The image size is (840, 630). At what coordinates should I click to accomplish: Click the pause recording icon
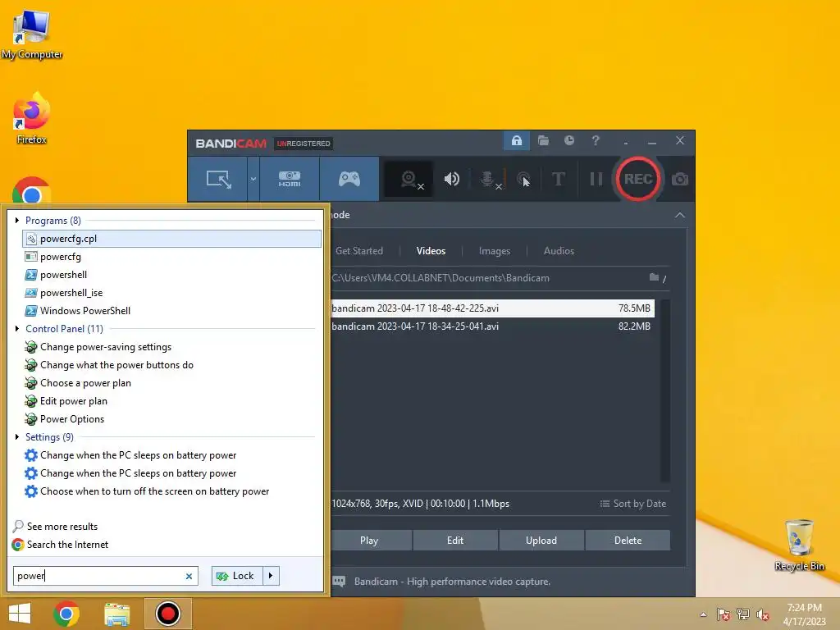596,179
